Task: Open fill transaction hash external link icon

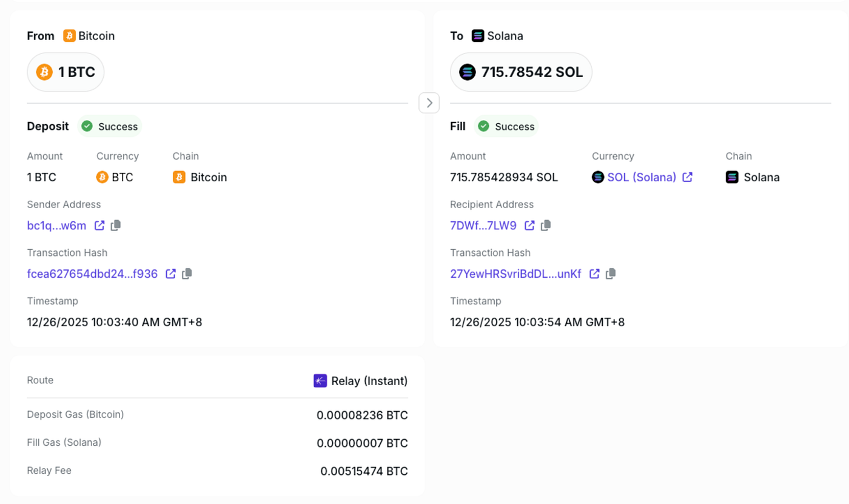Action: pyautogui.click(x=595, y=274)
